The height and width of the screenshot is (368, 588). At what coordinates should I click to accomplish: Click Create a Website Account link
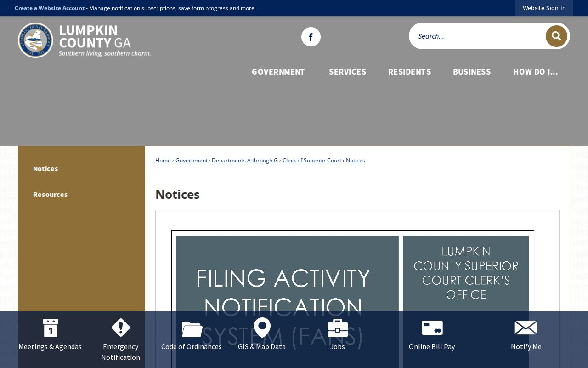coord(50,8)
